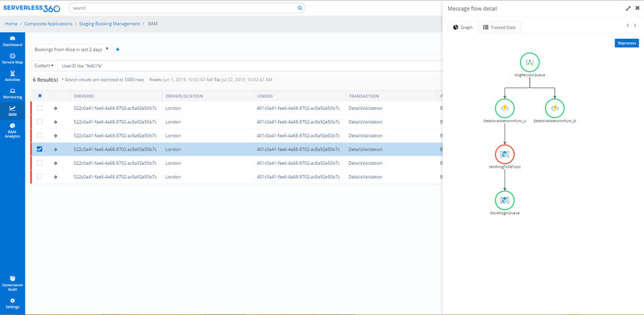
Task: Go to Activities in the sidebar
Action: click(12, 75)
